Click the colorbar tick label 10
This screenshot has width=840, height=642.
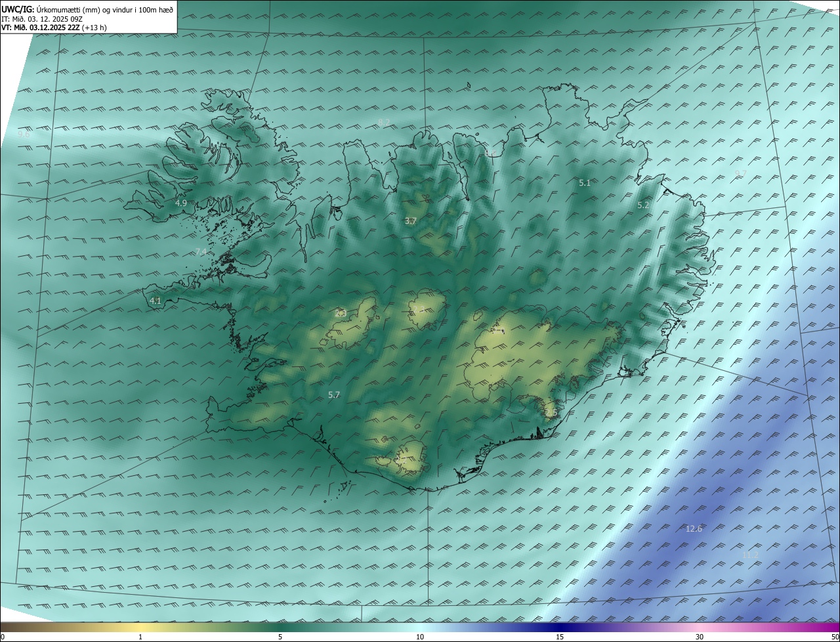[x=420, y=637]
